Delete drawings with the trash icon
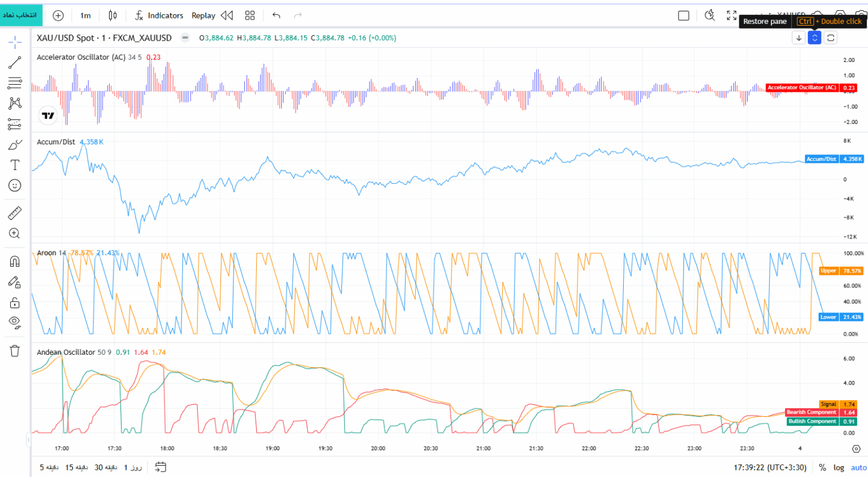This screenshot has height=477, width=868. click(x=15, y=351)
